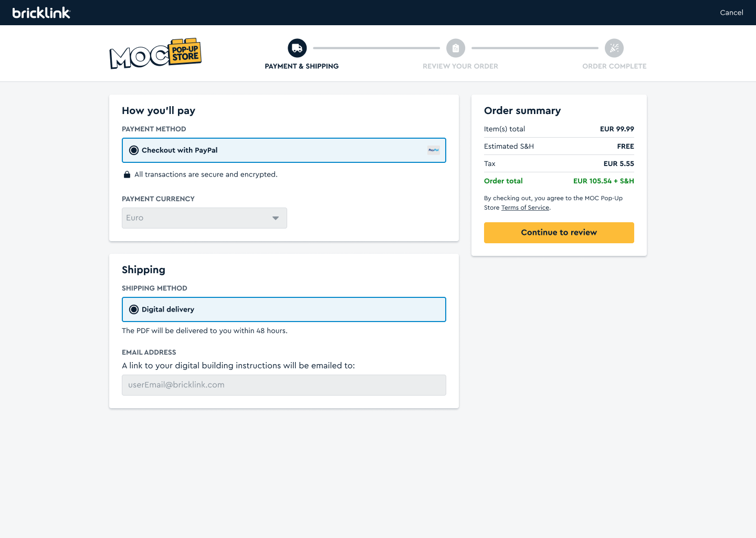Open the Terms of Service link
756x538 pixels.
[525, 208]
